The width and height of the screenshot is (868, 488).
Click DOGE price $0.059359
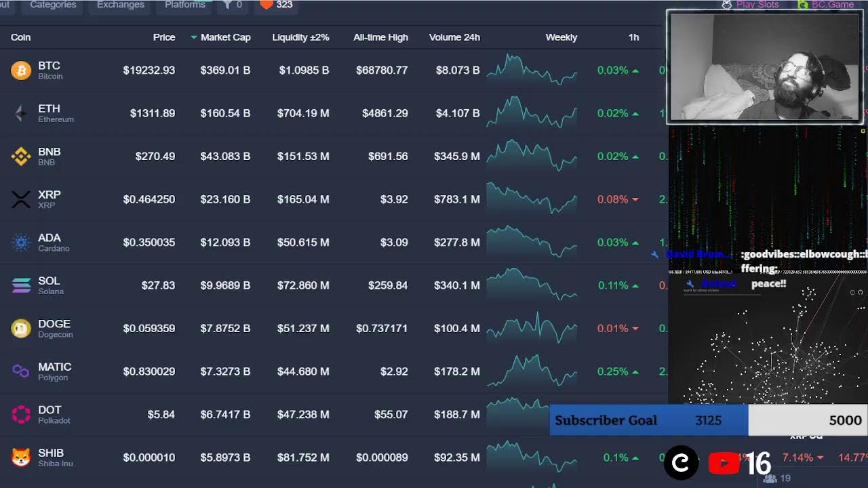coord(149,328)
